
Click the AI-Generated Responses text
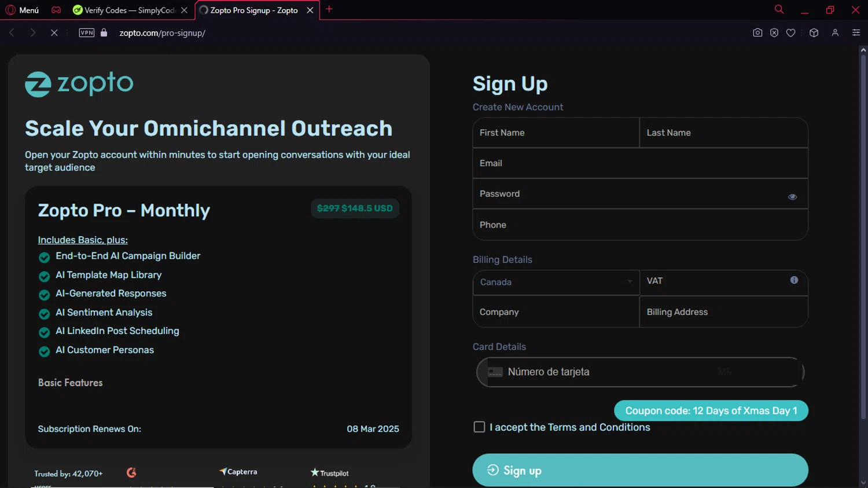point(111,293)
